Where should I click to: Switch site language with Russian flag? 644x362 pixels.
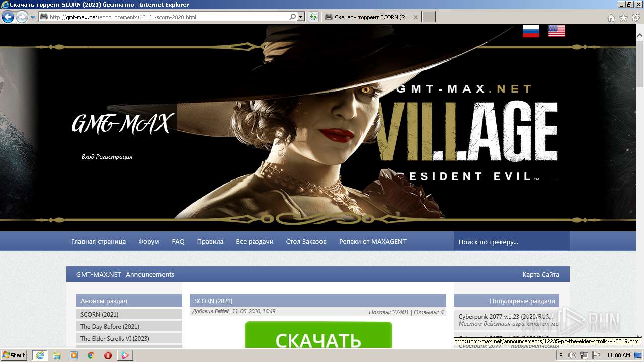(531, 31)
